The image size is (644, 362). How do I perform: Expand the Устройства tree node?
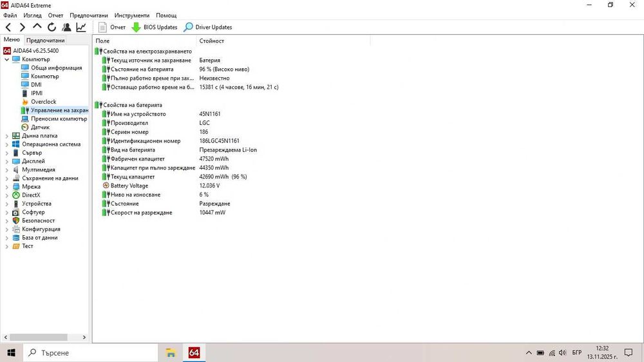(x=6, y=204)
